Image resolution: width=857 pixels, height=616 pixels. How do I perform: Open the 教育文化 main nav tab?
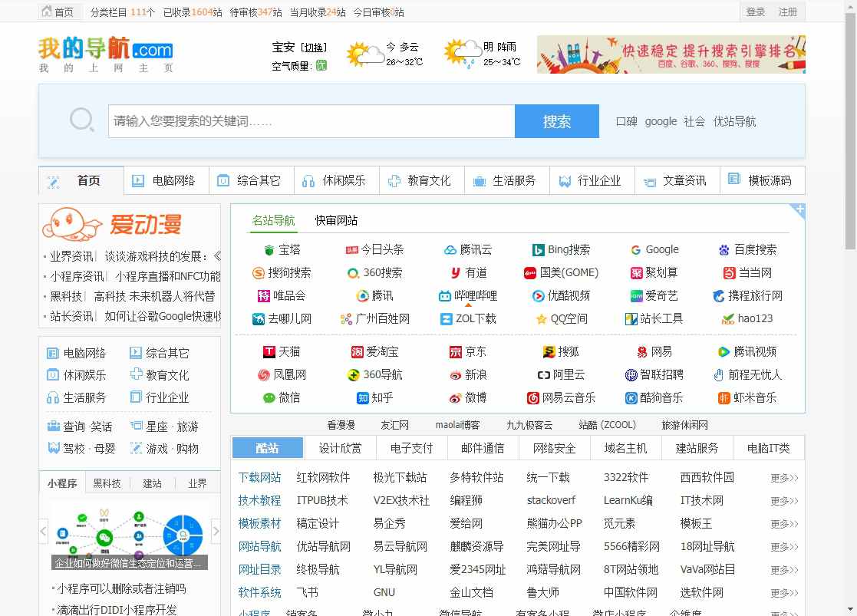pos(421,180)
